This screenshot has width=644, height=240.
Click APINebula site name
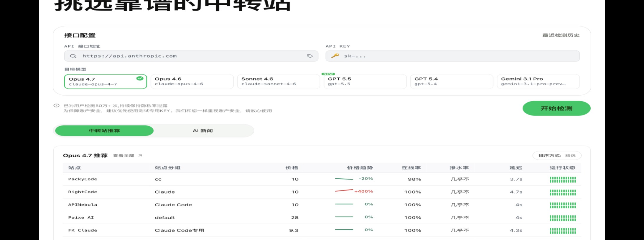[x=83, y=205]
